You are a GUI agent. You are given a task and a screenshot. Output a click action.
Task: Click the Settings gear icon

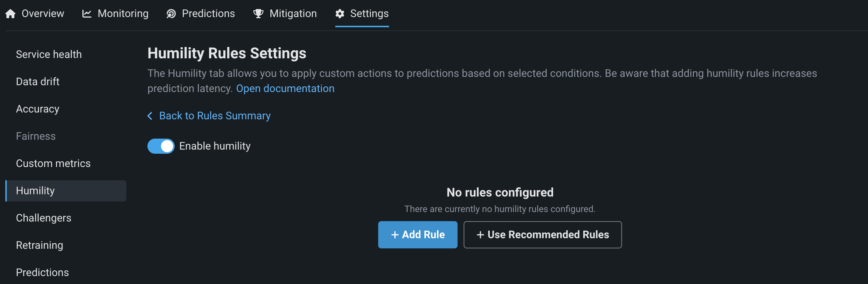tap(340, 14)
